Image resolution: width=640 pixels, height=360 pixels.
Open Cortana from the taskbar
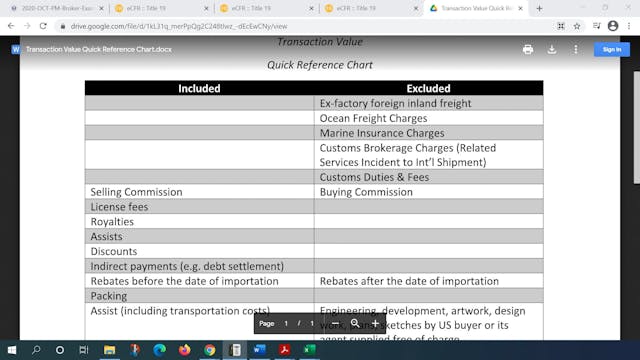click(60, 350)
